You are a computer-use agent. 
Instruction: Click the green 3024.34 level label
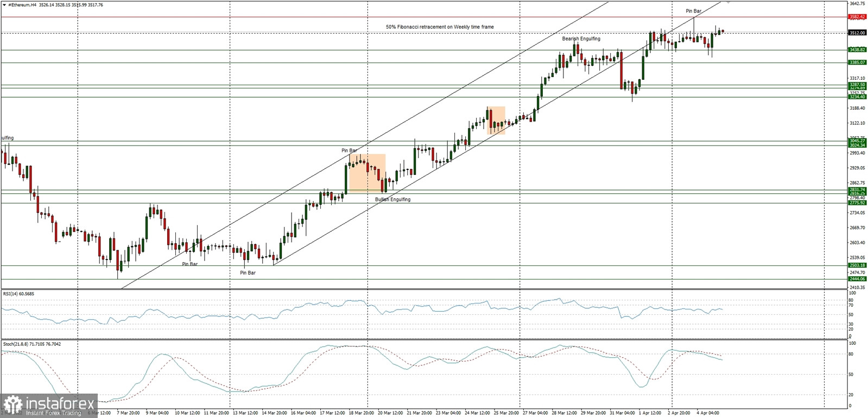857,145
